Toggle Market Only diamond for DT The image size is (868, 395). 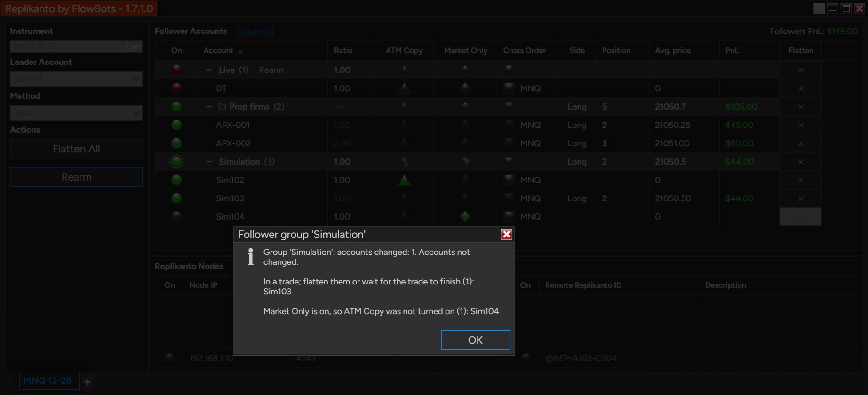coord(465,87)
